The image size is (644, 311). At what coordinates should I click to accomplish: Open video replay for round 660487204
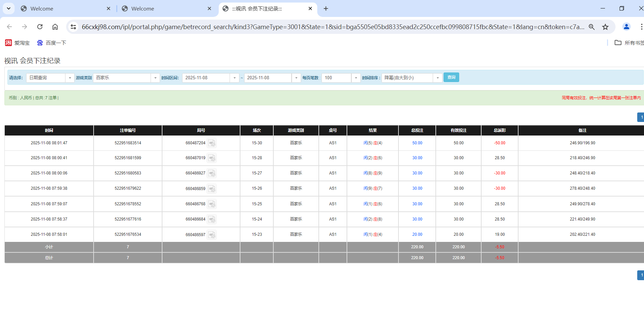click(x=212, y=143)
